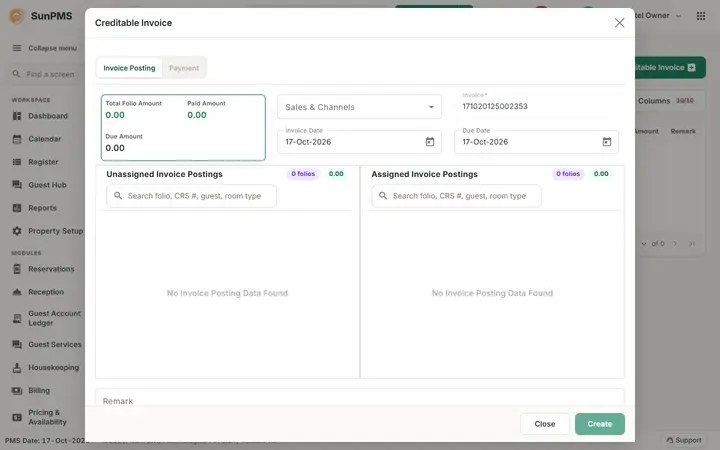The image size is (720, 450).
Task: Jump to last page in background pagination
Action: coord(692,243)
